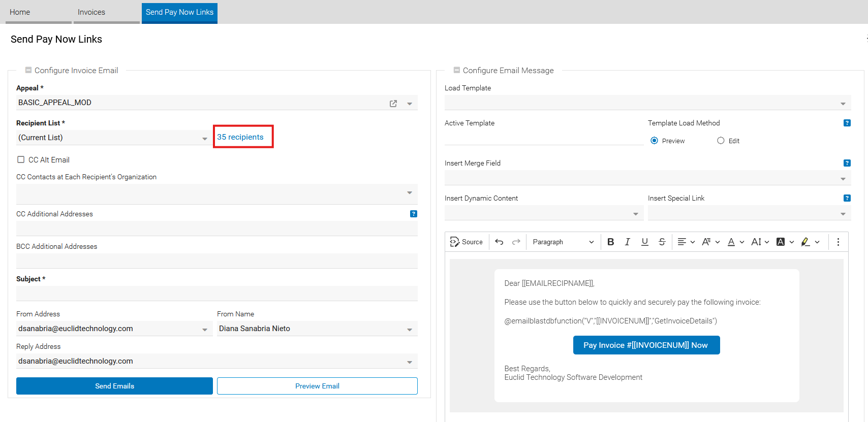Collapse Configure Invoice Email section icon
Screen dimensions: 868x422
[28, 70]
